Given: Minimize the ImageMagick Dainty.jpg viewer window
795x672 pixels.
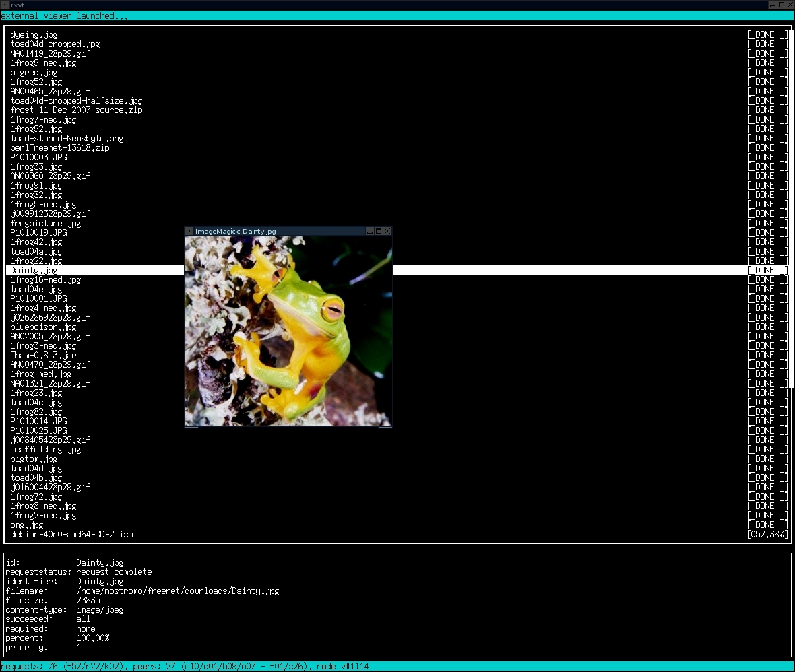Looking at the screenshot, I should point(370,231).
